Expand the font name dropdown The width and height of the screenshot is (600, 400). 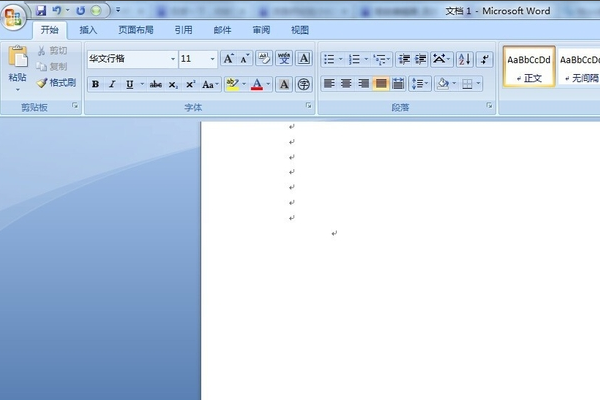pyautogui.click(x=173, y=59)
